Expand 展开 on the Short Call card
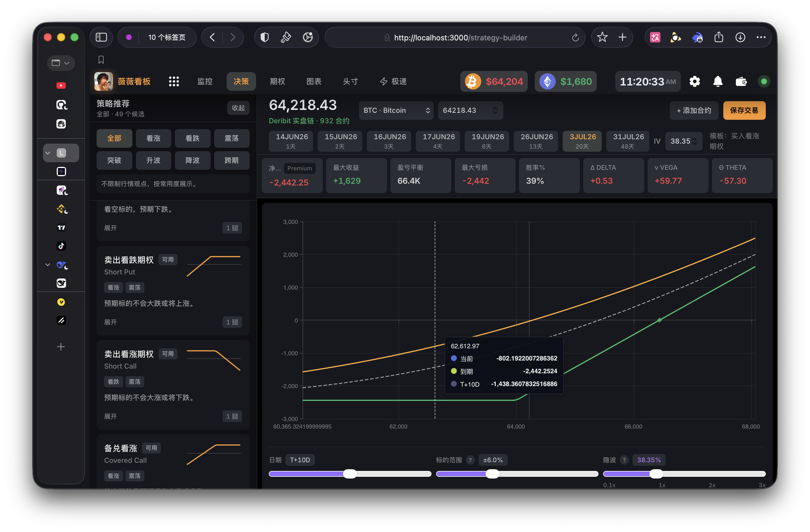 110,416
